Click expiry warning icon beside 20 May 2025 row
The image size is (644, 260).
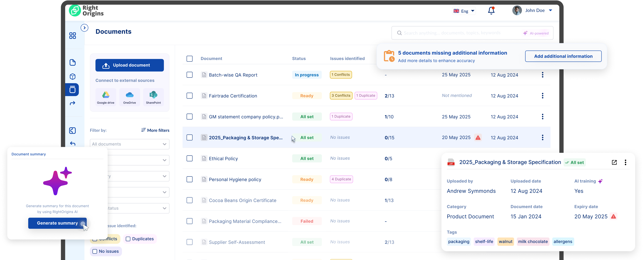478,138
